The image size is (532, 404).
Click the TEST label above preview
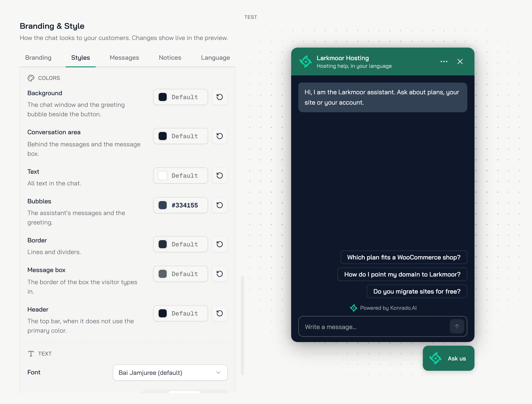tap(250, 17)
